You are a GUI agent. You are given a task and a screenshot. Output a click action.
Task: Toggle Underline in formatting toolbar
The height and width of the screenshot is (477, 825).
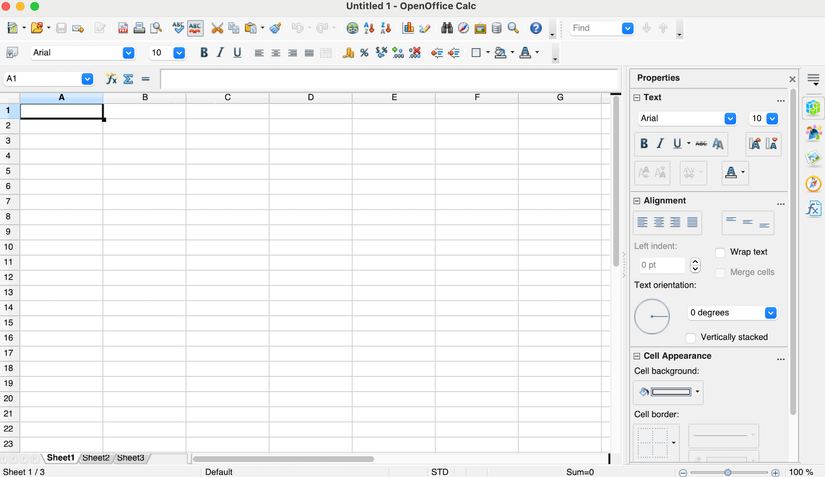tap(237, 53)
